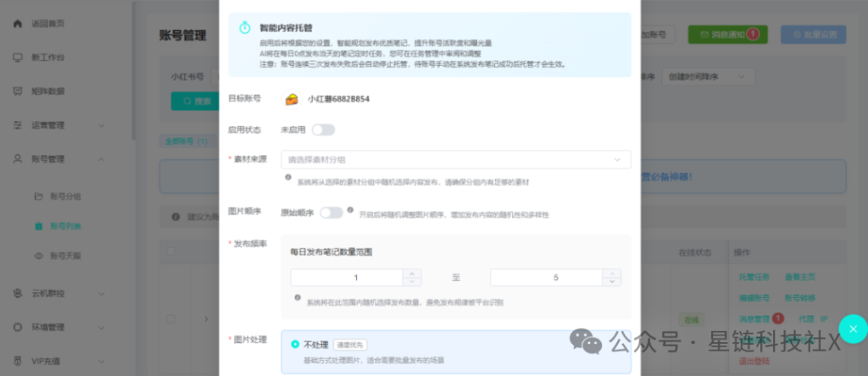The image size is (868, 376).
Task: Expand the 运营管理 sidebar menu
Action: [x=102, y=125]
